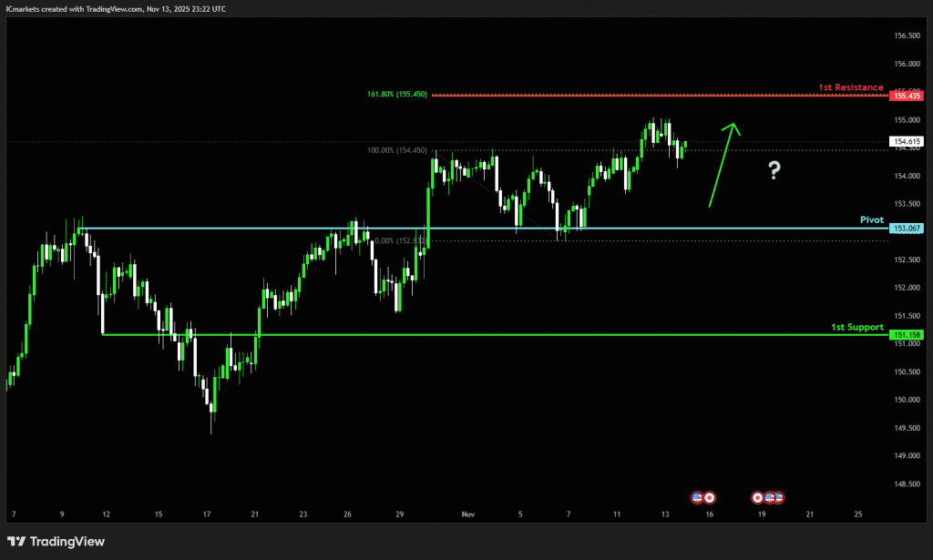Select the red 155.435 resistance price tag
The width and height of the screenshot is (933, 560).
click(907, 96)
